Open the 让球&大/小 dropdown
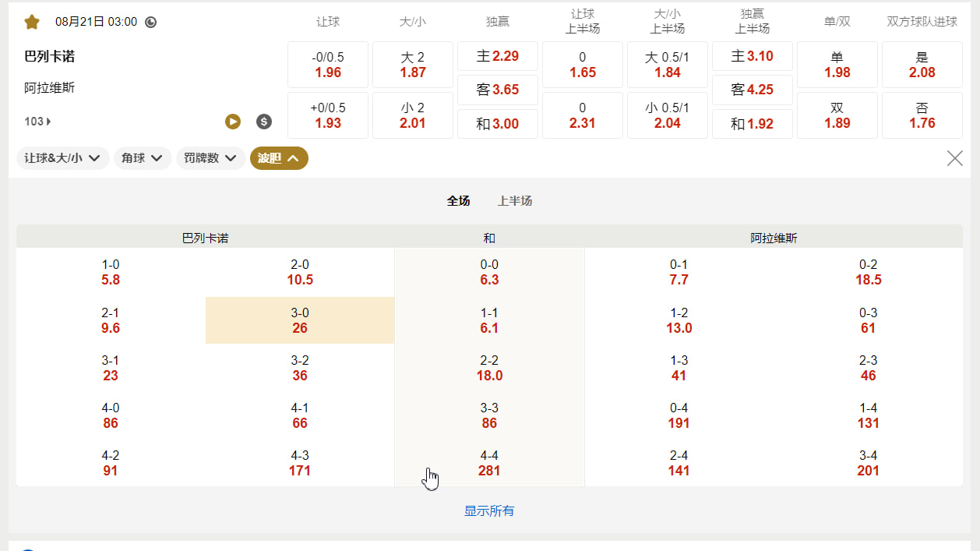Screen dimensions: 980x551 62,158
